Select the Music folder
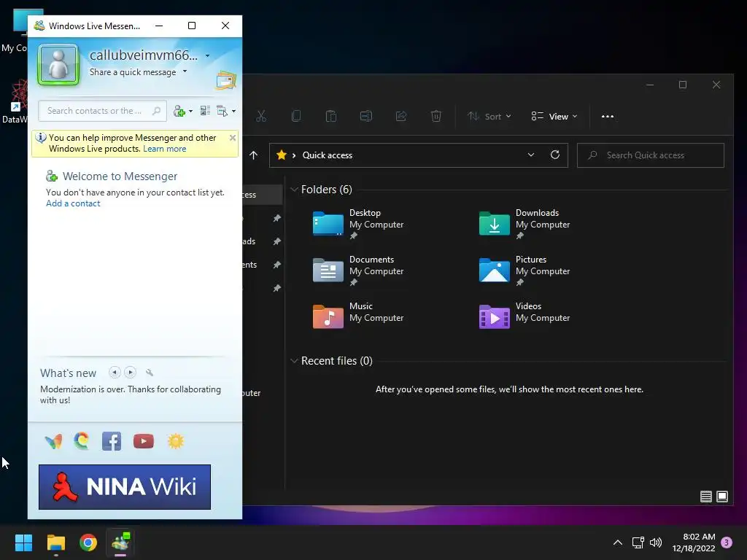Image resolution: width=747 pixels, height=560 pixels. pos(360,316)
